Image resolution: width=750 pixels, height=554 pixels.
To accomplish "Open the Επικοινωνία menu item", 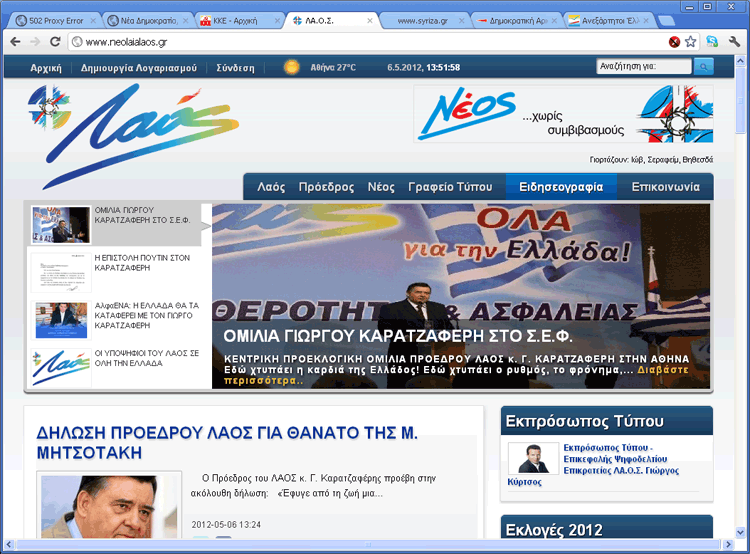I will click(x=665, y=187).
